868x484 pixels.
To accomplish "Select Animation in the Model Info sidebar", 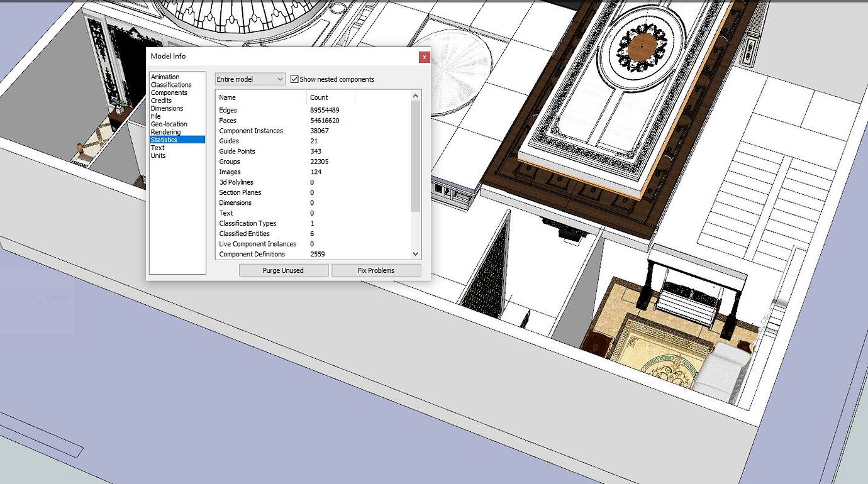I will (164, 76).
